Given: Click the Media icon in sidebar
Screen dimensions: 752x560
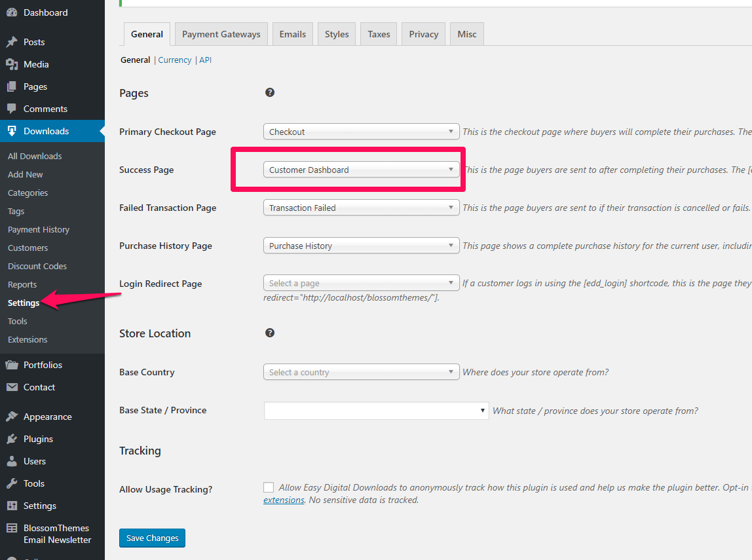Looking at the screenshot, I should (12, 64).
